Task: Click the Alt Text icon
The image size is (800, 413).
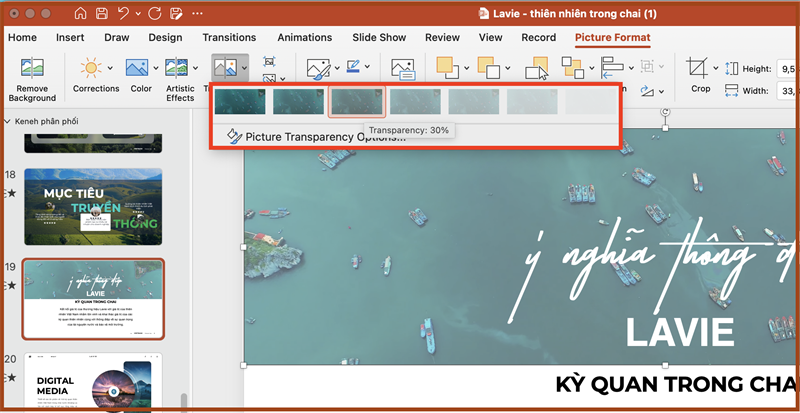Action: click(x=403, y=68)
